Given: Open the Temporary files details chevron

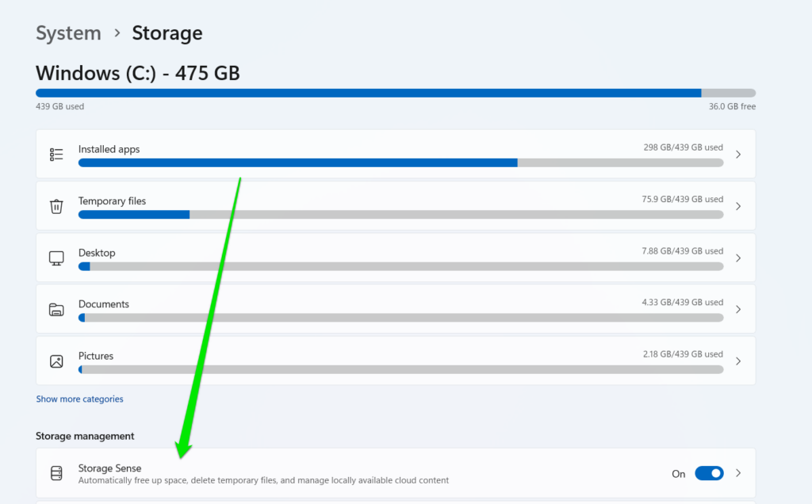Looking at the screenshot, I should pyautogui.click(x=738, y=206).
